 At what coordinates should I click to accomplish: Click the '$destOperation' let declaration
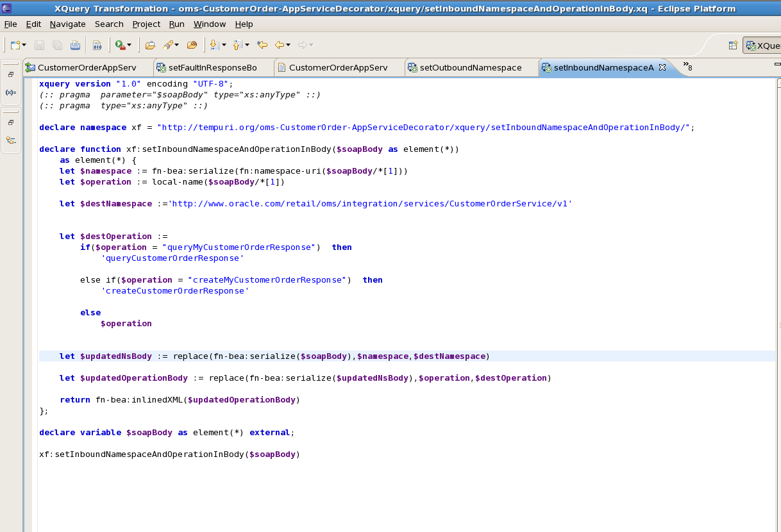[113, 236]
